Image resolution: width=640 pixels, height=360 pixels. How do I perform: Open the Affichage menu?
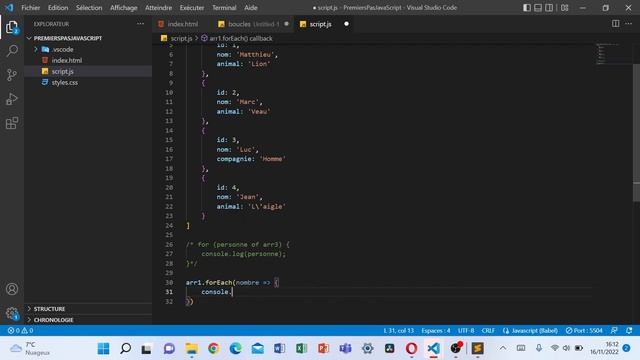click(x=124, y=8)
